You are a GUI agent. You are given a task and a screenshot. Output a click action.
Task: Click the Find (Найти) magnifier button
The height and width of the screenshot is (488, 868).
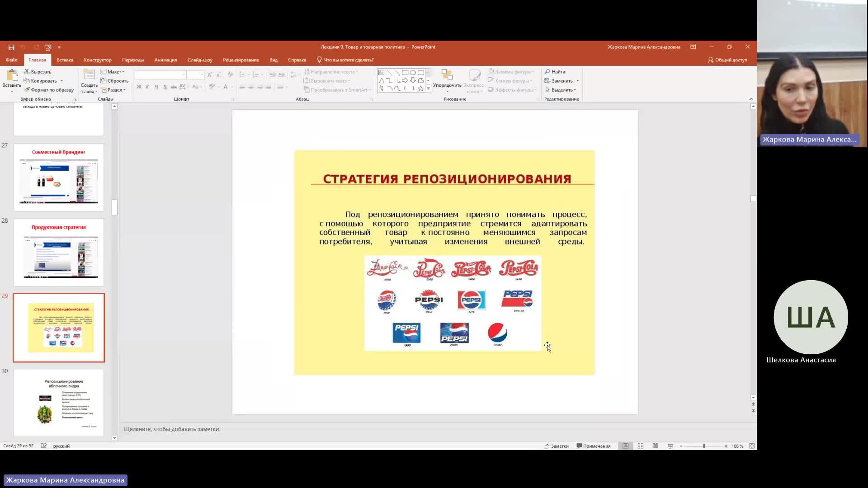pyautogui.click(x=555, y=72)
